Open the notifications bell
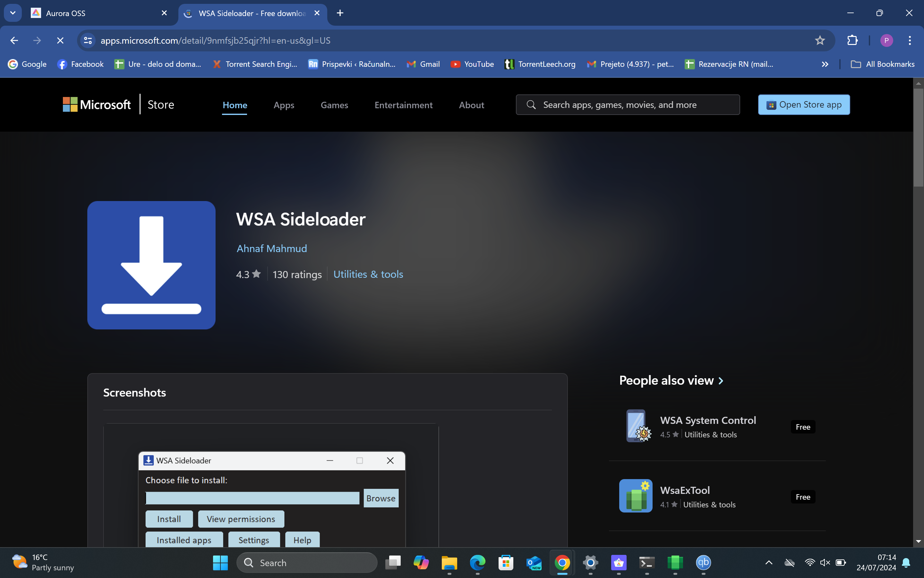Screen dimensions: 924x578 click(906, 563)
